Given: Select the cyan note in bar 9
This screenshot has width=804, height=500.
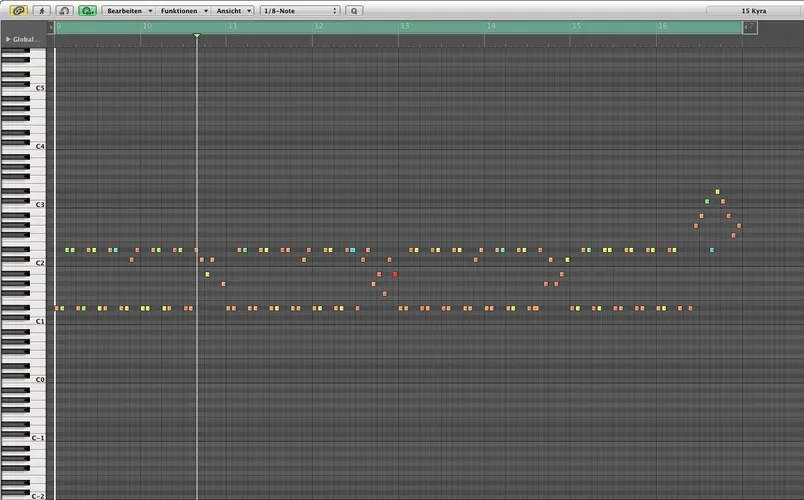Looking at the screenshot, I should [115, 250].
